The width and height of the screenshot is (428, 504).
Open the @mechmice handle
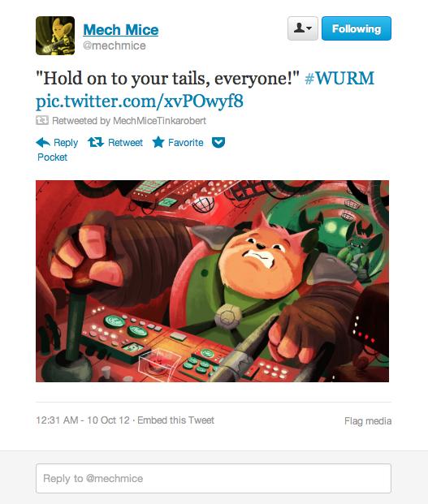click(115, 45)
